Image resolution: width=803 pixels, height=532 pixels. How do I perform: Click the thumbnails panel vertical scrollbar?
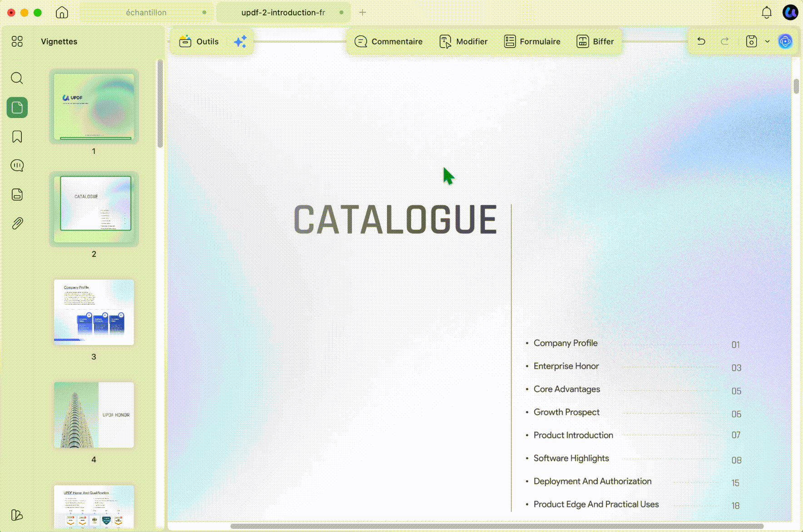[160, 103]
